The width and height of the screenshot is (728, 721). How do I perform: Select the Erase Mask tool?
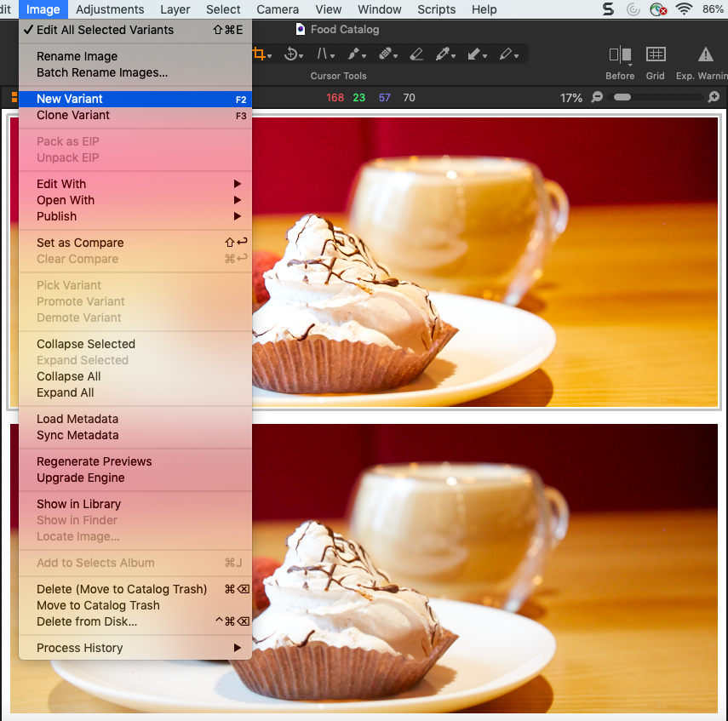click(416, 54)
